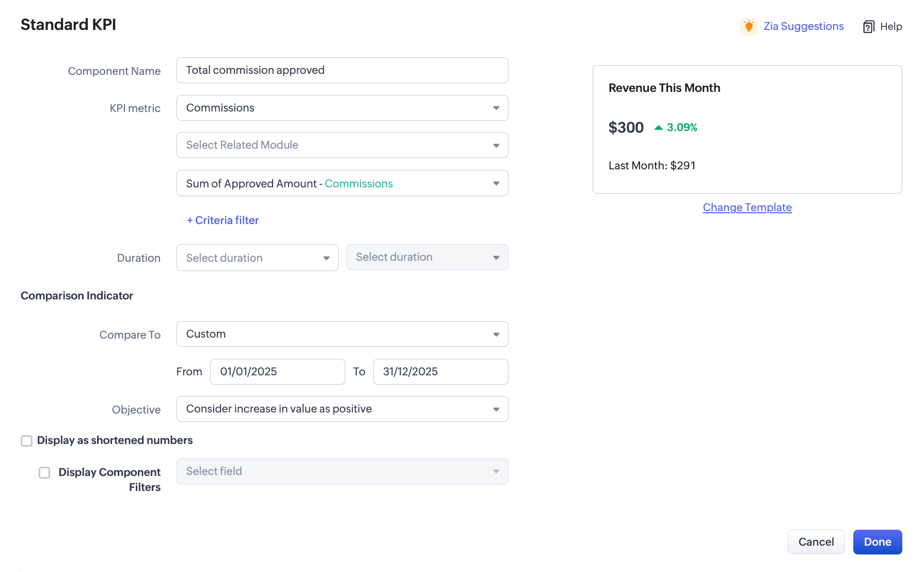Expand the Compare To Custom dropdown

342,334
